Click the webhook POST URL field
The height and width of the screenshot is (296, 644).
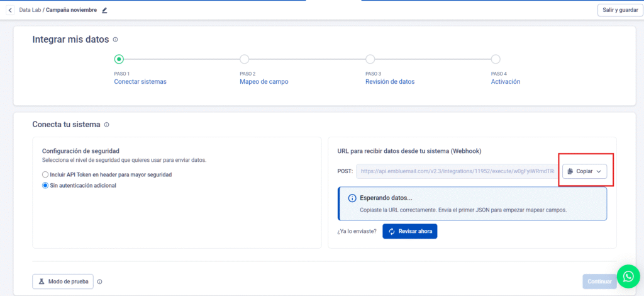click(x=457, y=171)
